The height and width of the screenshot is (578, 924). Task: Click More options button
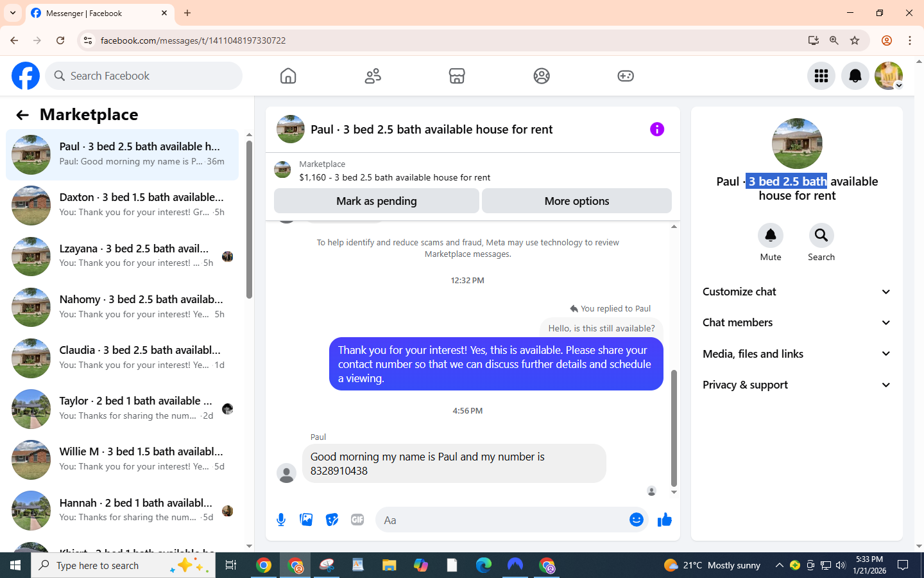coord(577,201)
